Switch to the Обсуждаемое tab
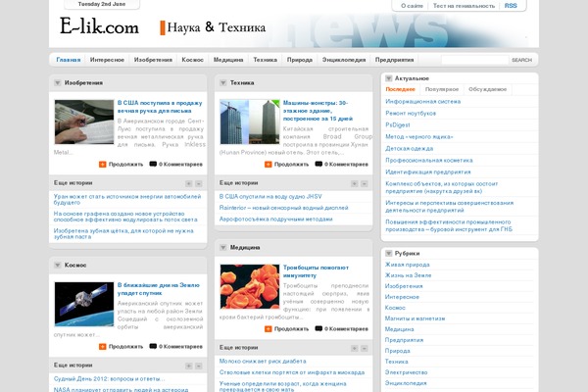The image size is (588, 392). click(x=487, y=89)
